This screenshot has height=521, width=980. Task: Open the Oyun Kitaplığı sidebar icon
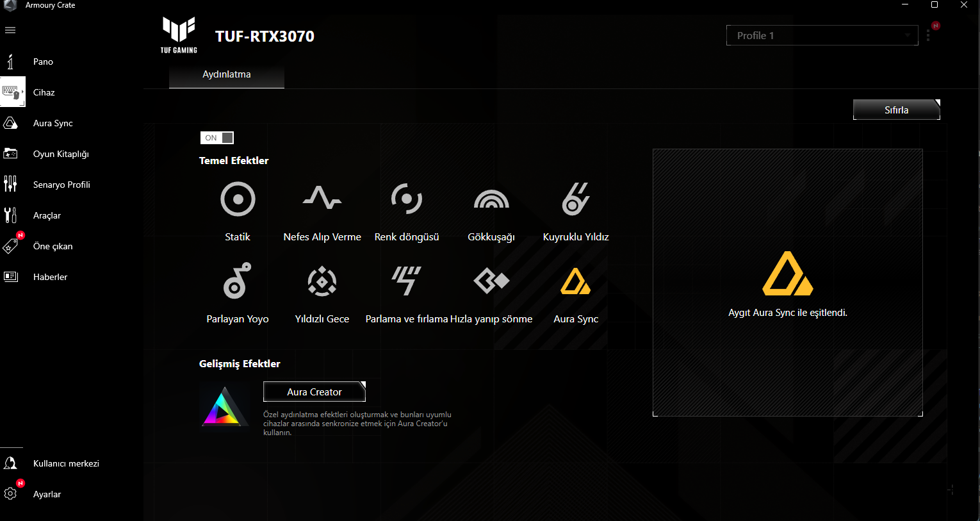[x=10, y=154]
